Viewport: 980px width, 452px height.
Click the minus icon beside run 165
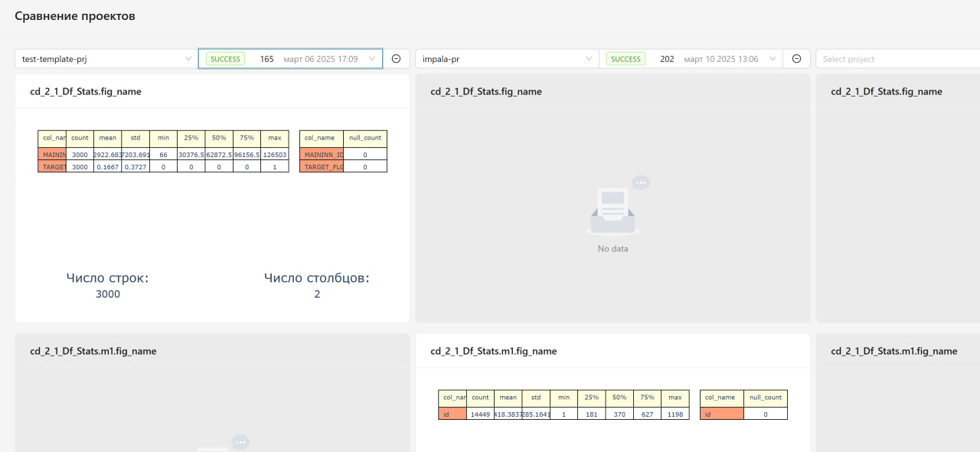pyautogui.click(x=397, y=59)
